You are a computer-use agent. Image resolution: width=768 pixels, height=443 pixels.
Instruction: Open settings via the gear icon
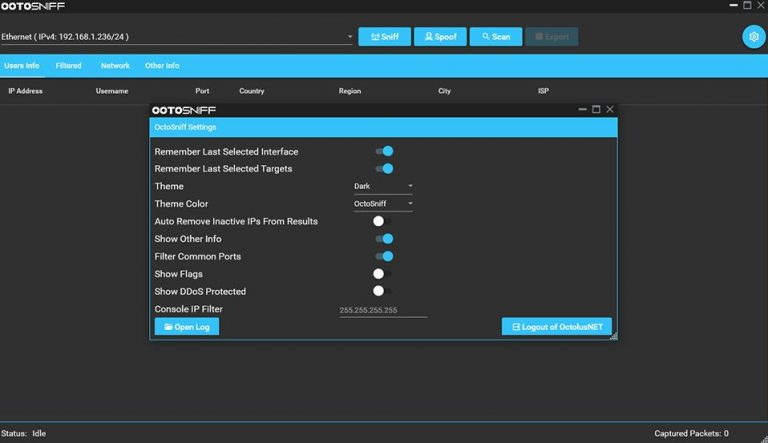tap(753, 37)
